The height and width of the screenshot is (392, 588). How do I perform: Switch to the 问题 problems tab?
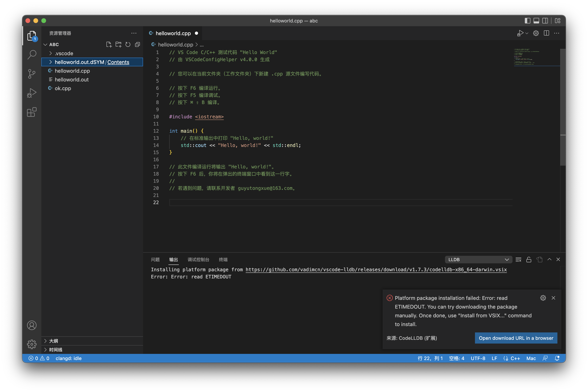click(155, 260)
